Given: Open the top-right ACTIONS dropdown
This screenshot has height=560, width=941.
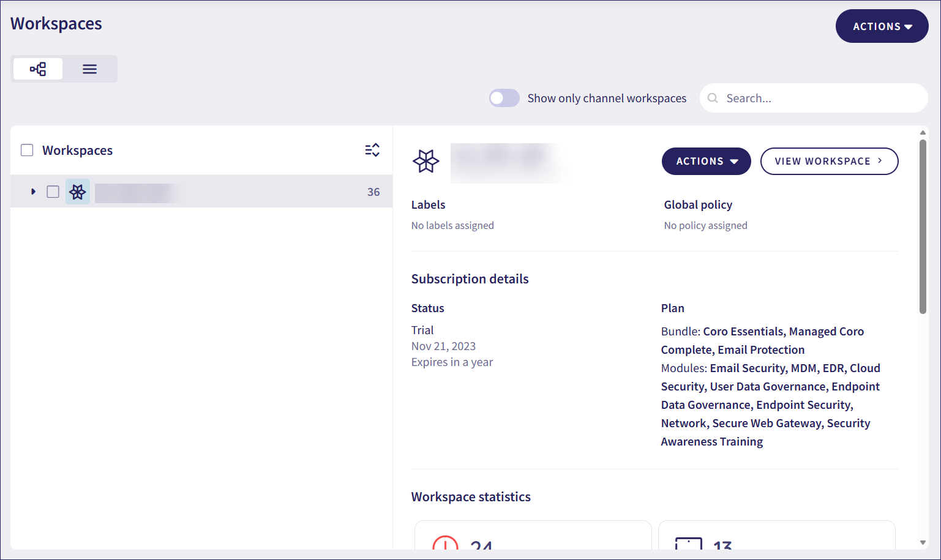Looking at the screenshot, I should [x=882, y=26].
